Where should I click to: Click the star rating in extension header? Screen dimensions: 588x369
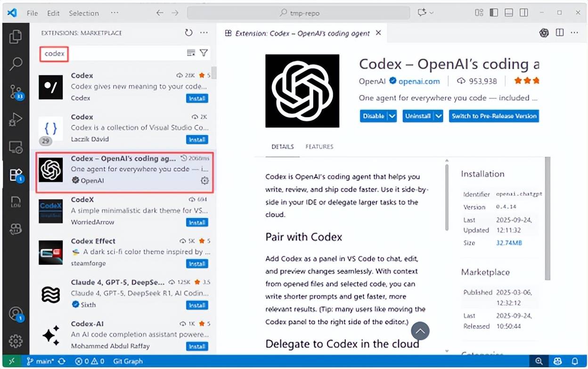pyautogui.click(x=527, y=81)
